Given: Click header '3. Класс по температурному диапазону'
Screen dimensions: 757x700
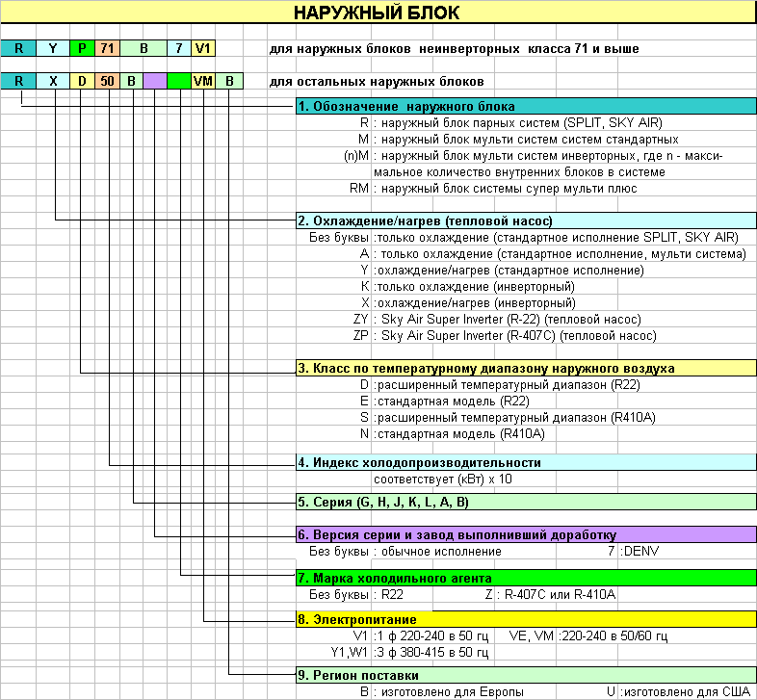Looking at the screenshot, I should (526, 369).
